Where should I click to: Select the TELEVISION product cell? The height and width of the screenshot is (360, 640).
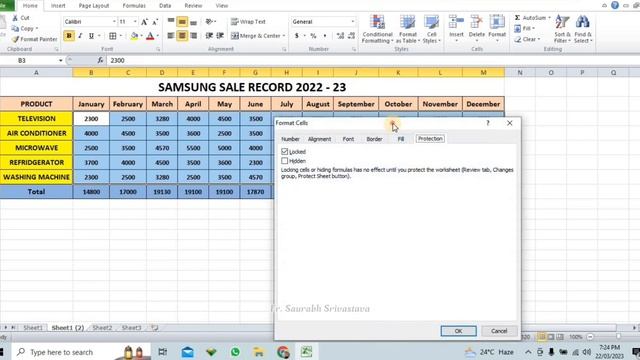point(36,119)
